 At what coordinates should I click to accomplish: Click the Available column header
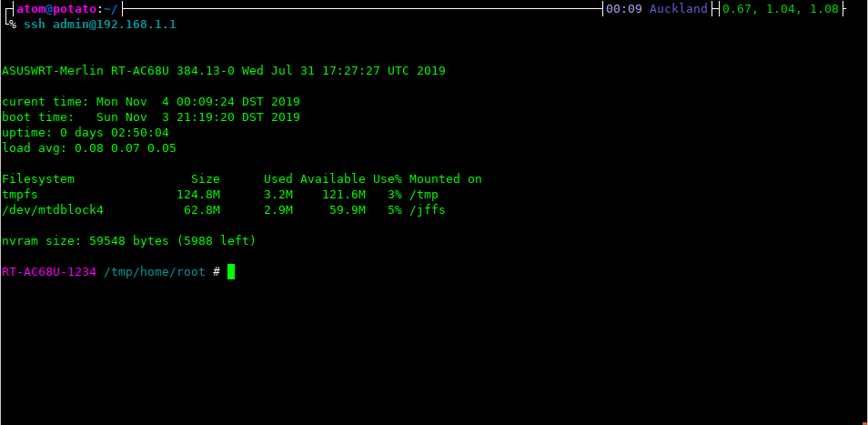[x=333, y=179]
